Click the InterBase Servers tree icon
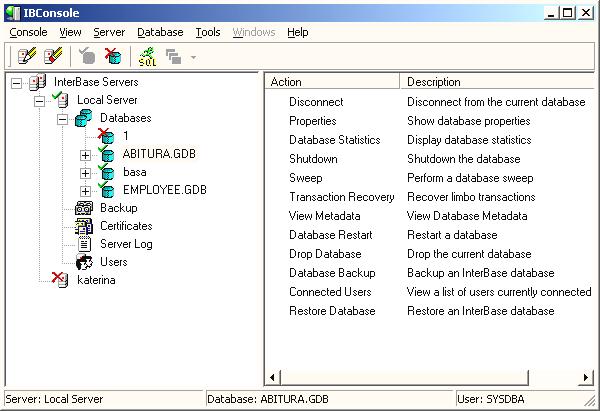600x411 pixels. click(38, 82)
